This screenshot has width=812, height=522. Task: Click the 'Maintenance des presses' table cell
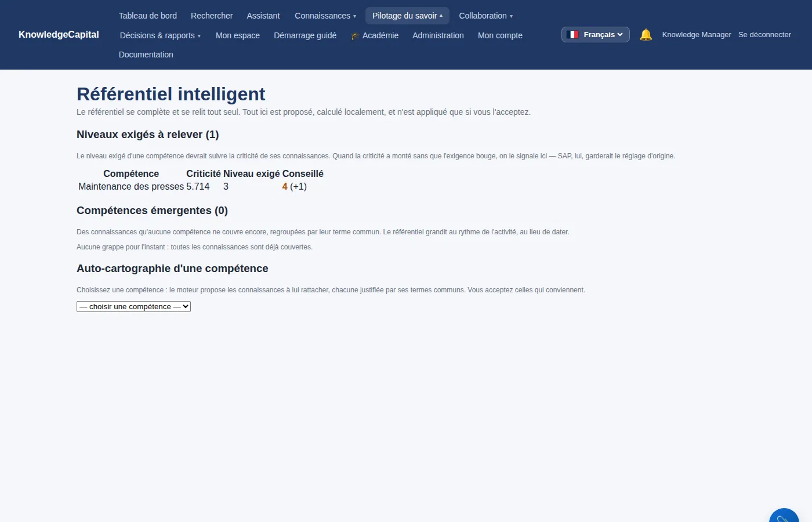[131, 187]
